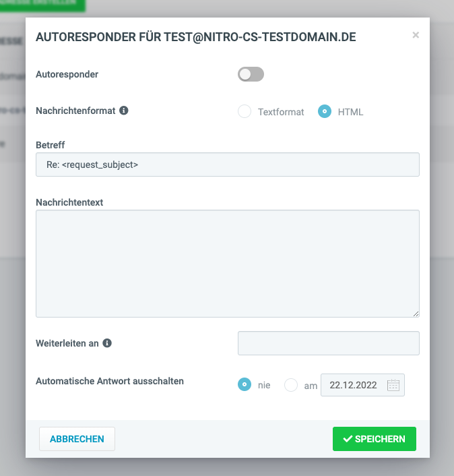Choose the 'nie' radio option
Viewport: 454px width, 476px height.
245,384
